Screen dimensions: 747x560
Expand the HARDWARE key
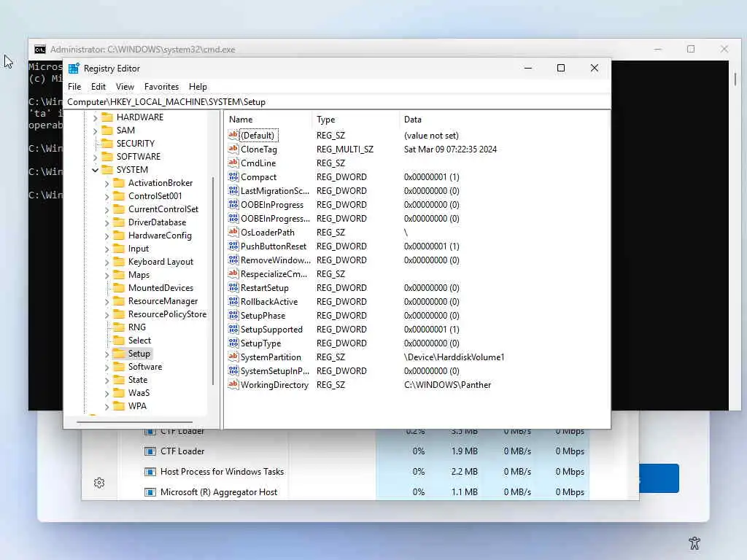click(95, 117)
